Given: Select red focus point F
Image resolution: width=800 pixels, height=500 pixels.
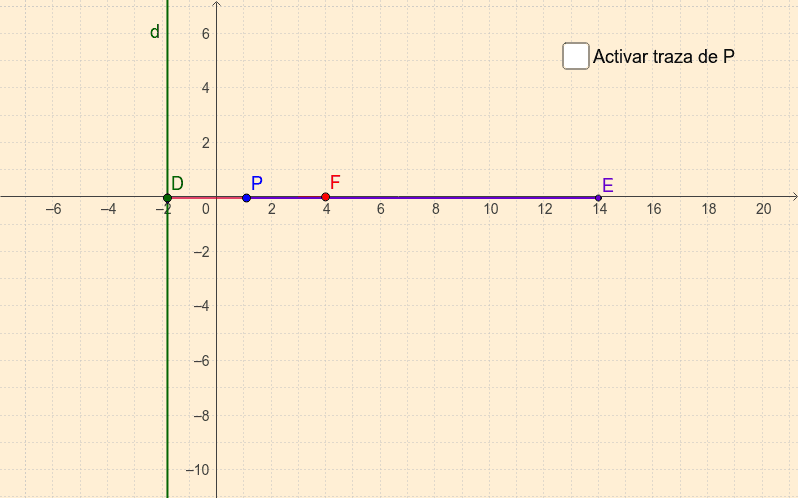Looking at the screenshot, I should tap(326, 197).
